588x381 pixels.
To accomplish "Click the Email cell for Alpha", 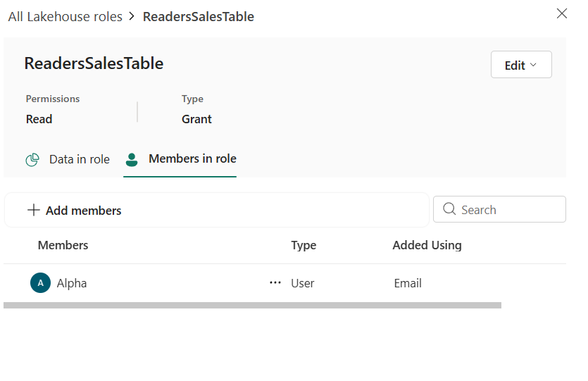I will (x=408, y=283).
